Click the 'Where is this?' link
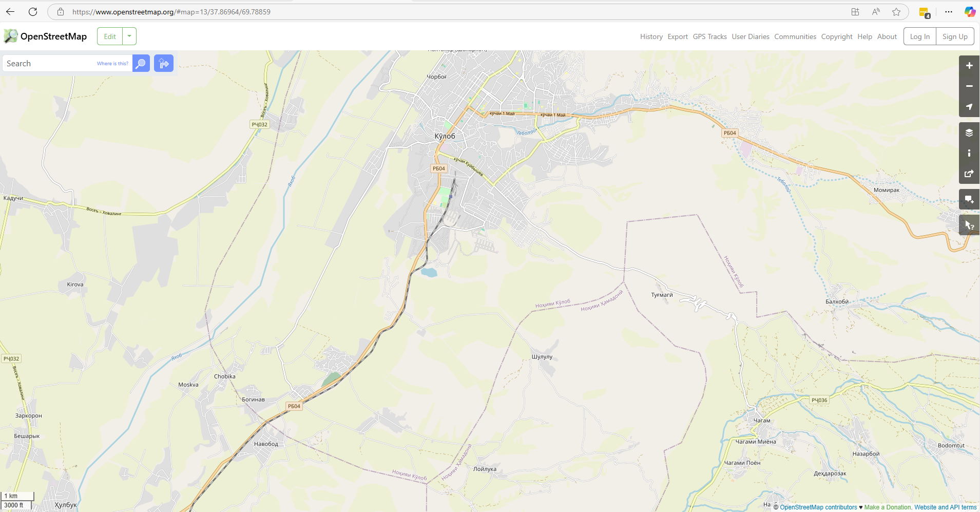The image size is (980, 512). pyautogui.click(x=112, y=64)
